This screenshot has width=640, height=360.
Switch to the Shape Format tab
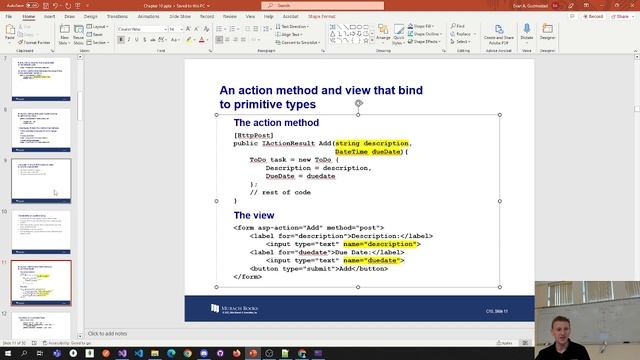(322, 16)
